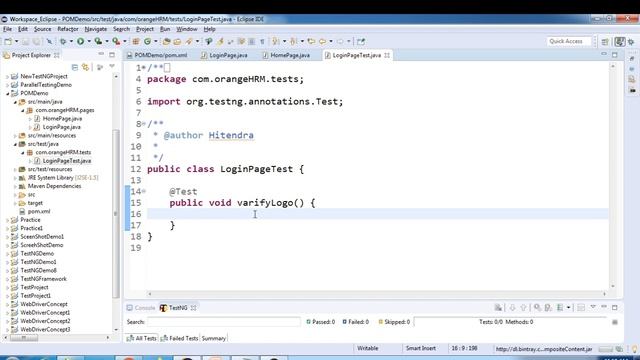
Task: Click the Save All toolbar icon
Action: pyautogui.click(x=36, y=41)
